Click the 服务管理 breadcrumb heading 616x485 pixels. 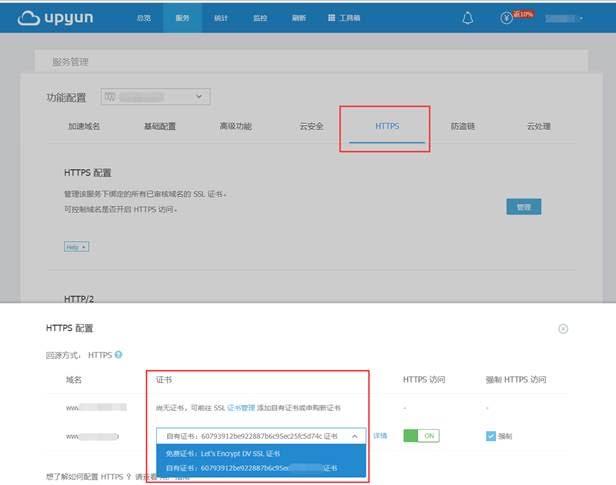coord(70,62)
